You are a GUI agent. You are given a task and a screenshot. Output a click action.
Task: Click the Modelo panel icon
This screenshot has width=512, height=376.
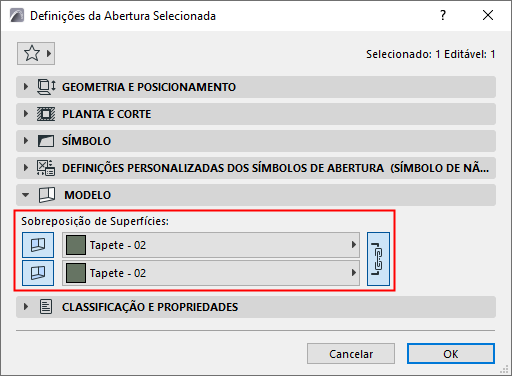(47, 195)
